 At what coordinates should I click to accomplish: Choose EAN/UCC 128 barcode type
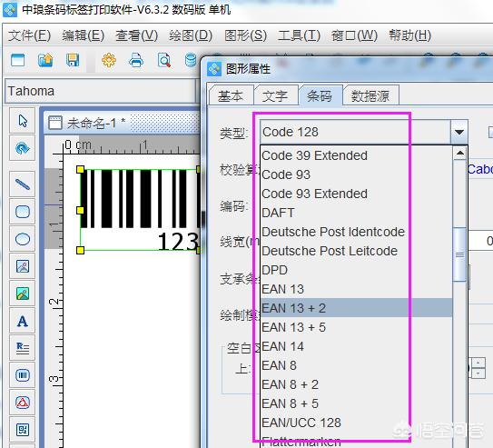click(x=356, y=423)
